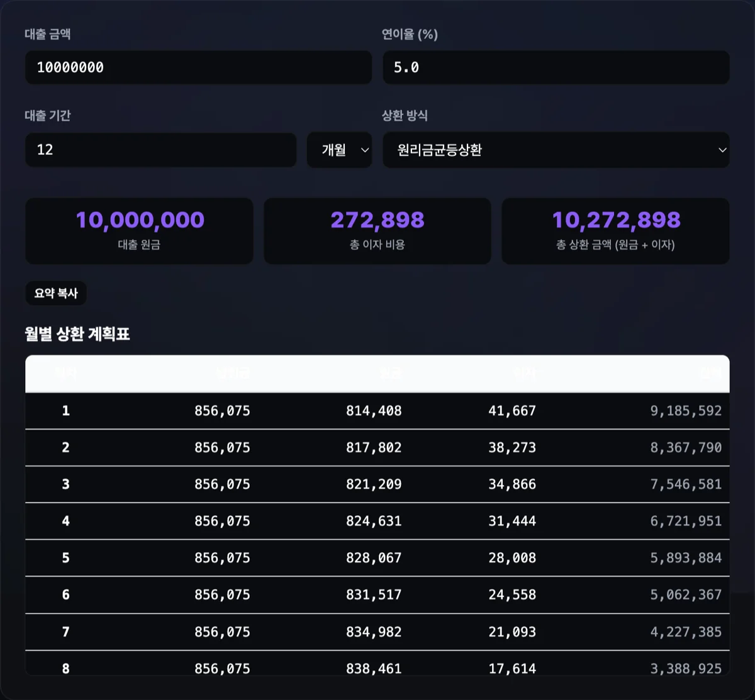Click the 총 이자 비용 272,898 card
Image resolution: width=755 pixels, height=700 pixels.
point(377,231)
